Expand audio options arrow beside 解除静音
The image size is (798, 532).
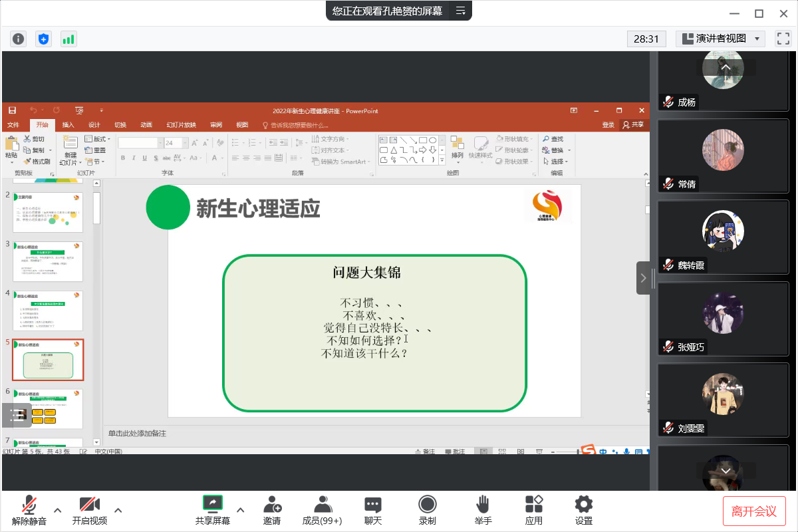click(x=58, y=510)
